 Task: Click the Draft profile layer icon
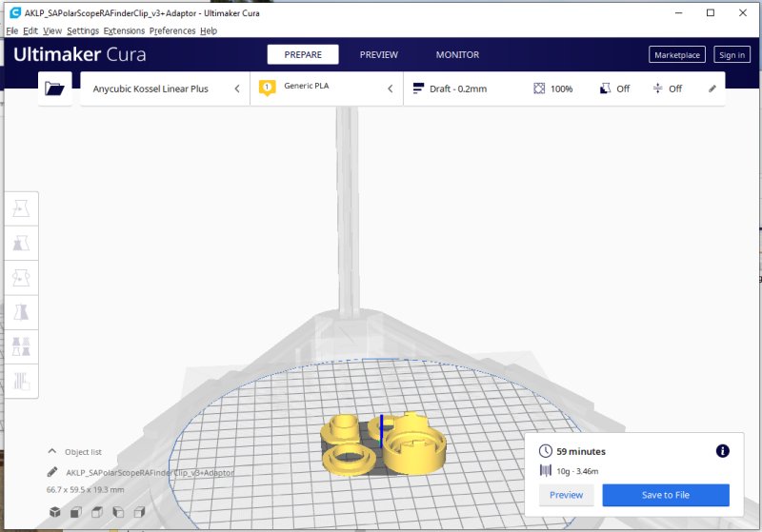(x=418, y=89)
